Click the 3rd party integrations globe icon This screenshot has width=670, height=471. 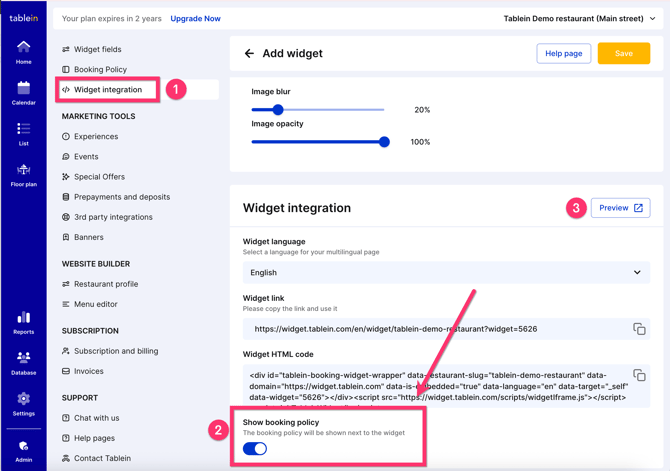65,217
